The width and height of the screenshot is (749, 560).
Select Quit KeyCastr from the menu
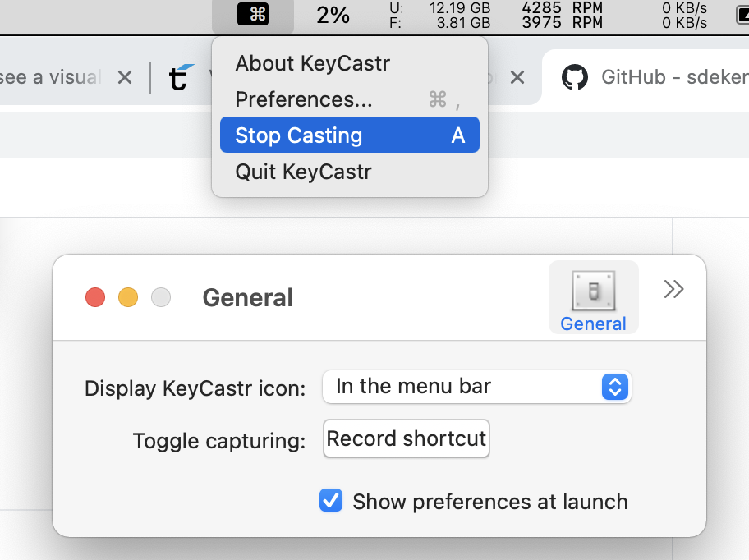coord(350,172)
